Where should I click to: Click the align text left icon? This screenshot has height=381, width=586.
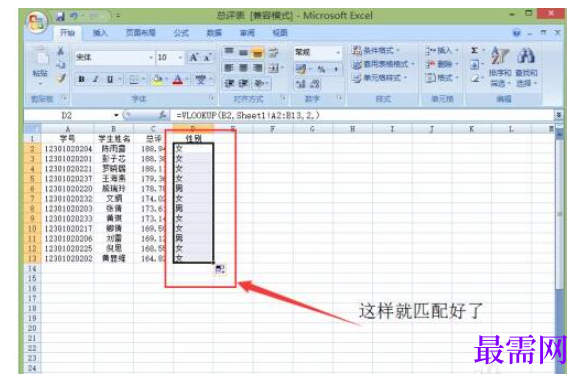[x=229, y=68]
